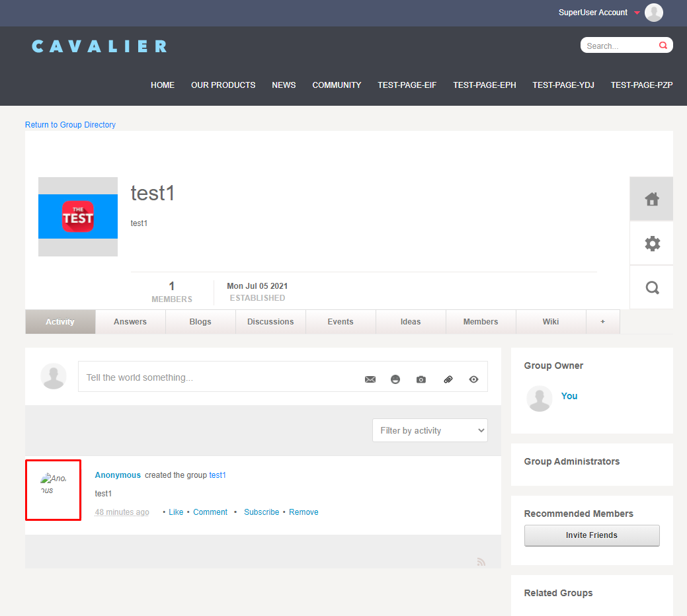
Task: Switch to the Discussions tab
Action: coord(270,321)
